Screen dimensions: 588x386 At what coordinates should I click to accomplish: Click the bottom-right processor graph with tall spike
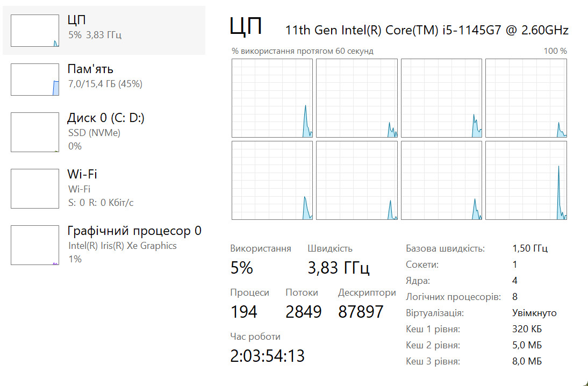tap(526, 181)
